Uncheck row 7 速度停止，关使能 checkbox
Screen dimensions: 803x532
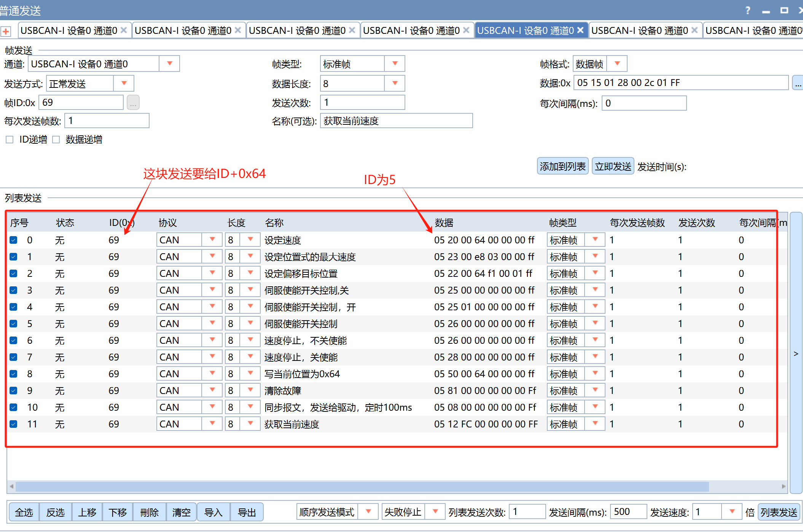[x=13, y=357]
